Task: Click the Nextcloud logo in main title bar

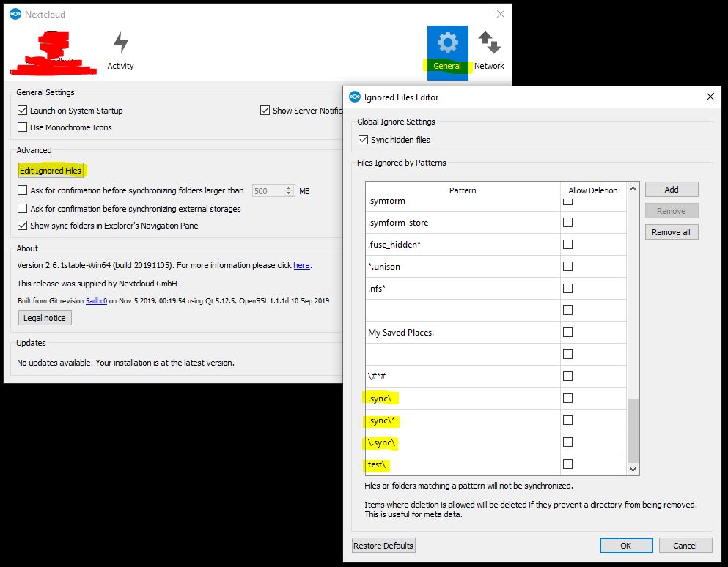Action: click(x=15, y=14)
